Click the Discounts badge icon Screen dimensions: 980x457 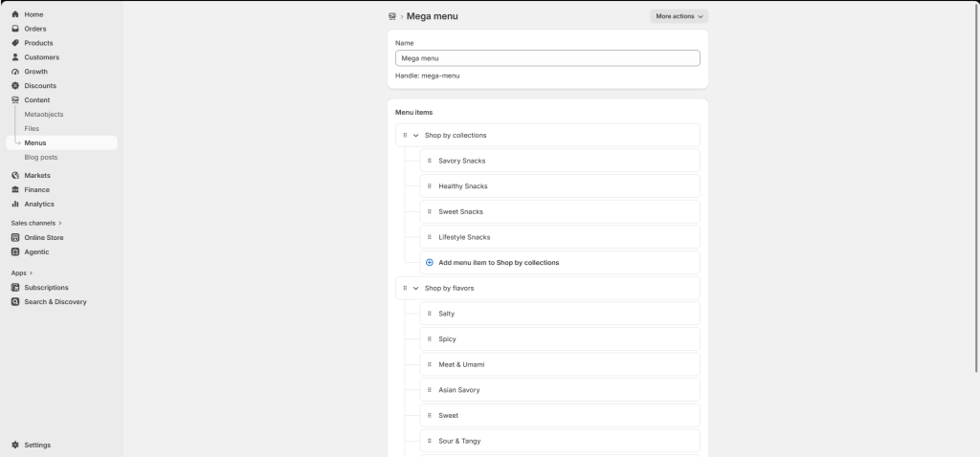pyautogui.click(x=15, y=85)
